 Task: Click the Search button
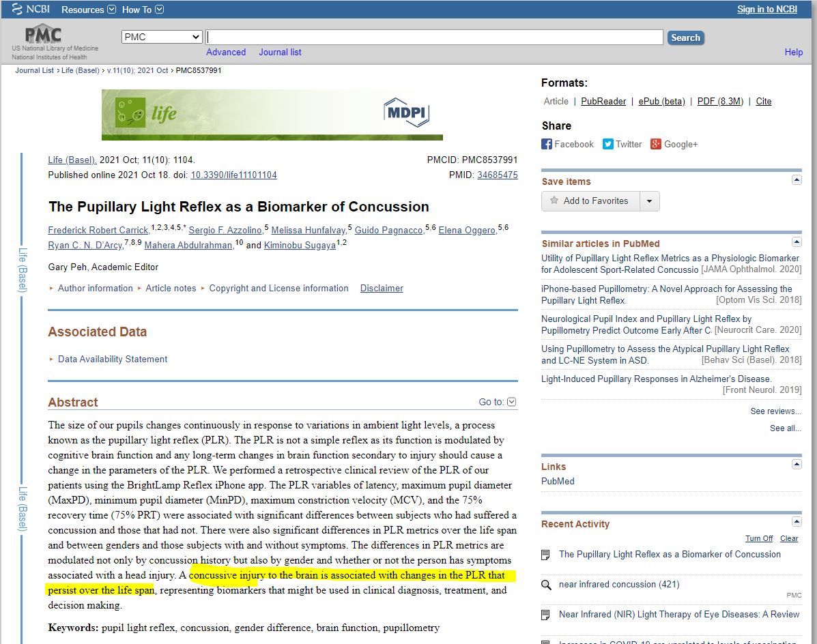[x=685, y=38]
